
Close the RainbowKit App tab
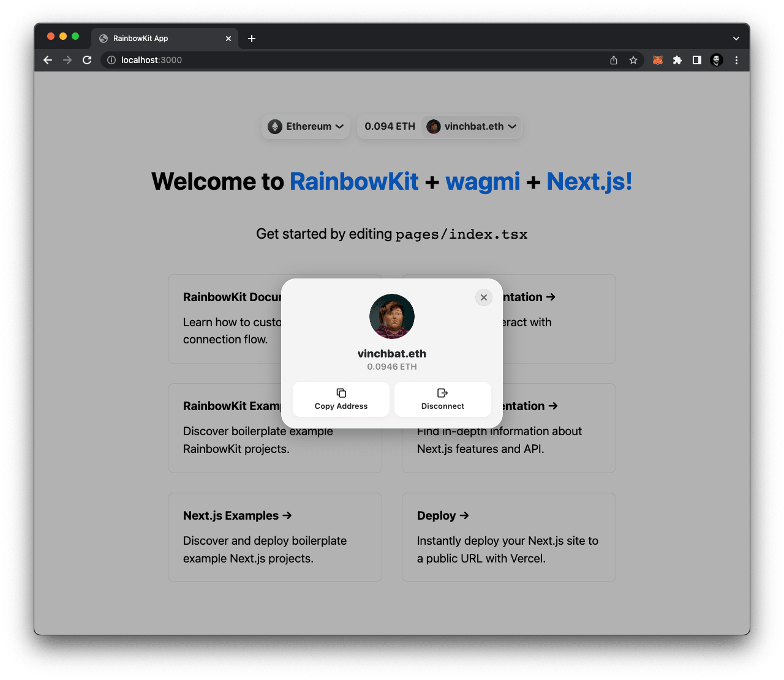(x=228, y=39)
